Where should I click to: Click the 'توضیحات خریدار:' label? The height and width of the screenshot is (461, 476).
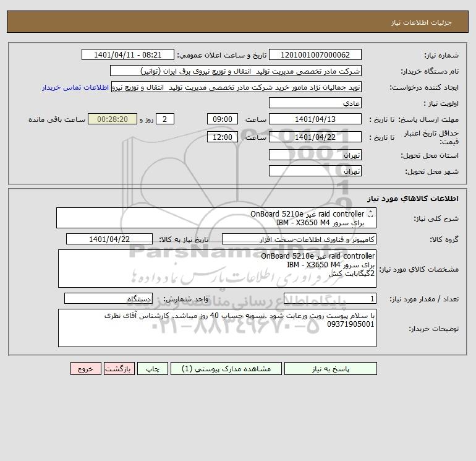click(433, 329)
